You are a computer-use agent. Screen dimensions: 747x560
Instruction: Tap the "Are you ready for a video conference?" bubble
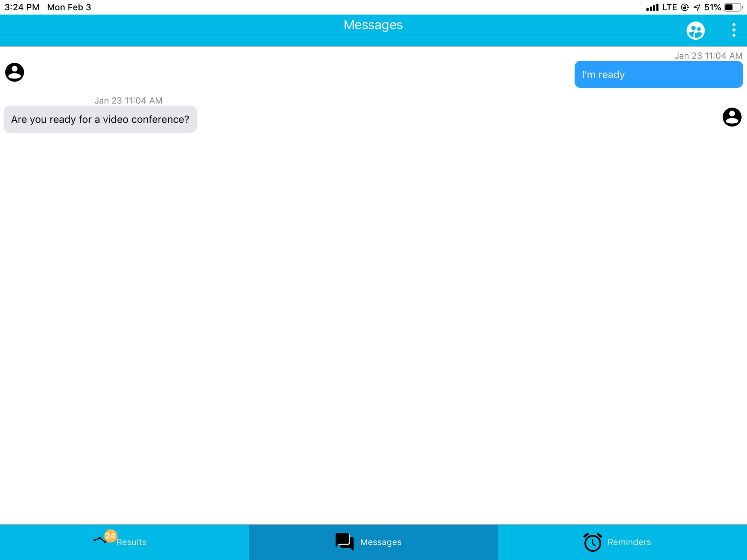(x=100, y=119)
